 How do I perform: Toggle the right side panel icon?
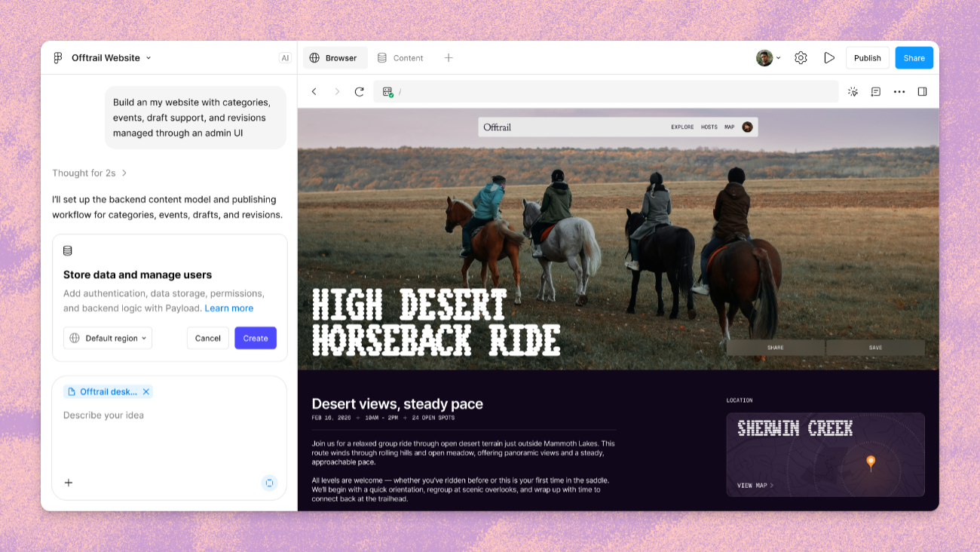click(922, 92)
